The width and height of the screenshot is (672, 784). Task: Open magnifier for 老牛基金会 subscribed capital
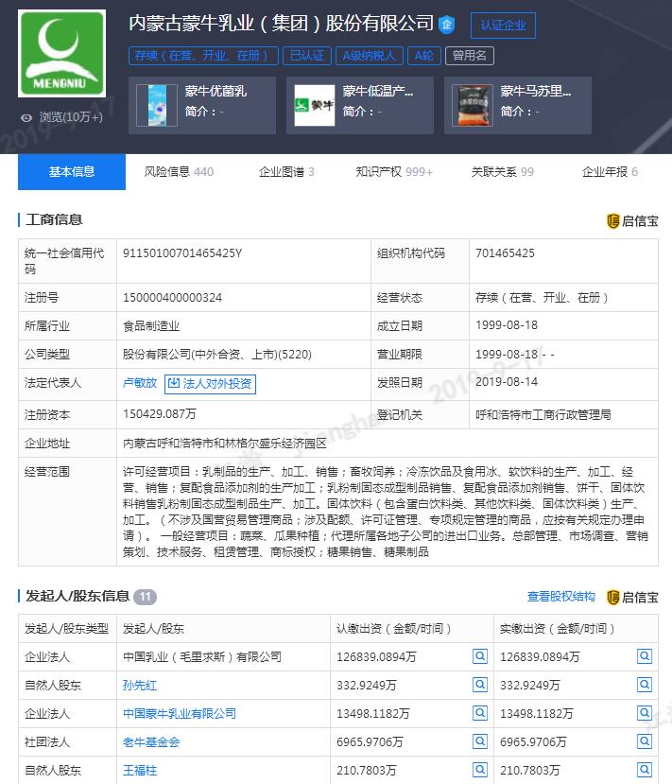tap(479, 741)
